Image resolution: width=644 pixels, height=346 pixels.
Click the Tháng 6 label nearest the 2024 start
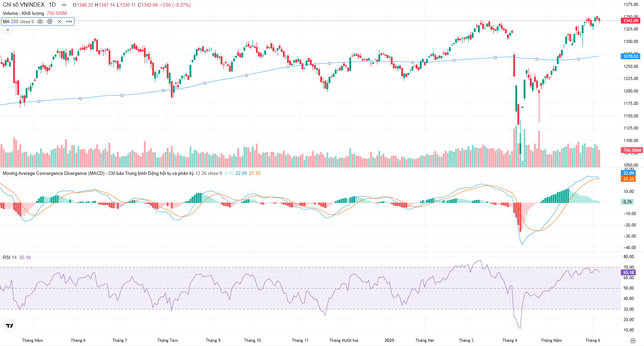tap(78, 340)
